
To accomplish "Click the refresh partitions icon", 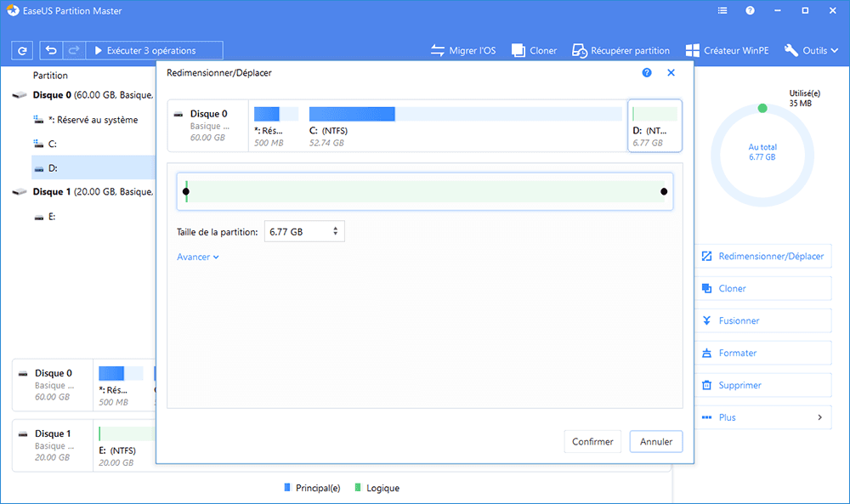I will tap(22, 50).
